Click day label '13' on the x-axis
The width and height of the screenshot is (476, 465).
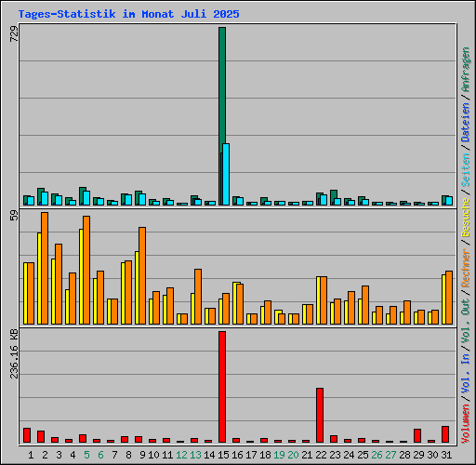pos(195,455)
